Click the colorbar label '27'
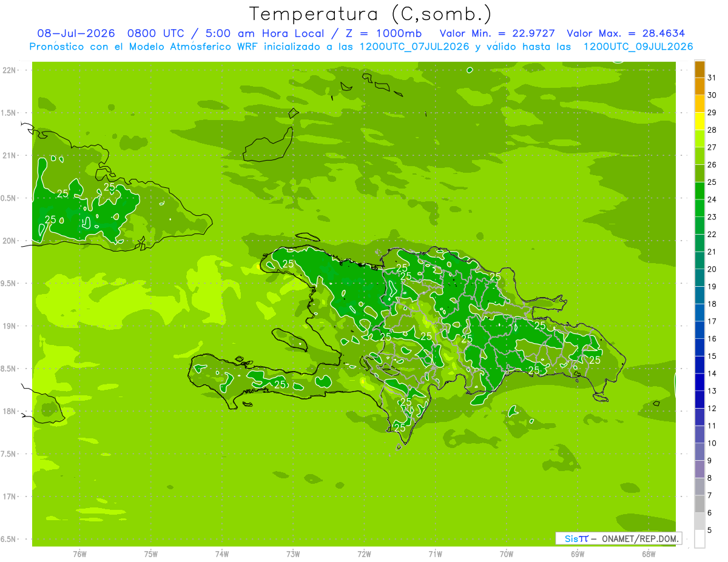Screen dimensions: 728x562 click(x=712, y=147)
